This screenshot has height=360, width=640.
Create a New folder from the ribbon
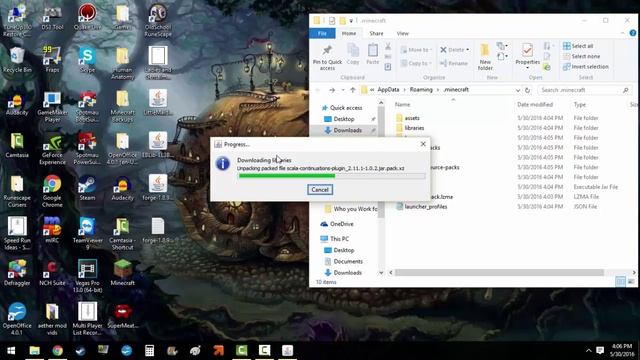[x=485, y=57]
